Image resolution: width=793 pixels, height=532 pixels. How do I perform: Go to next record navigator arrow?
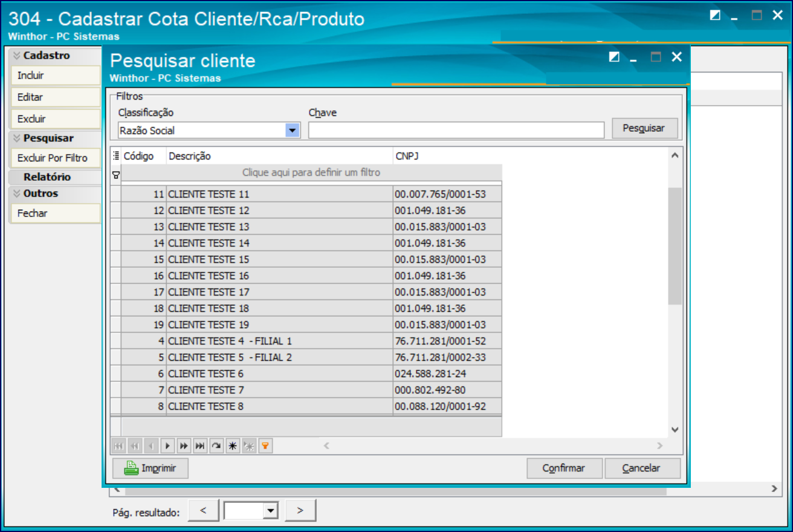tap(167, 446)
